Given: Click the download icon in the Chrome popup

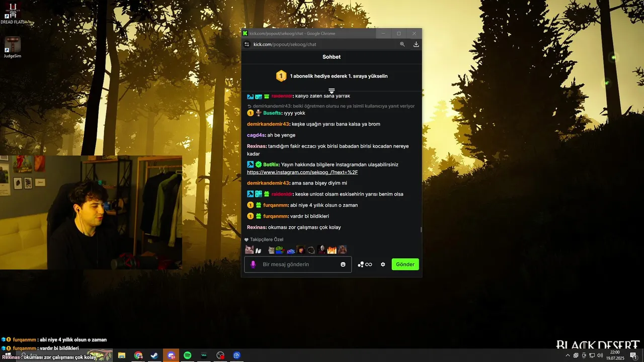Looking at the screenshot, I should [416, 44].
